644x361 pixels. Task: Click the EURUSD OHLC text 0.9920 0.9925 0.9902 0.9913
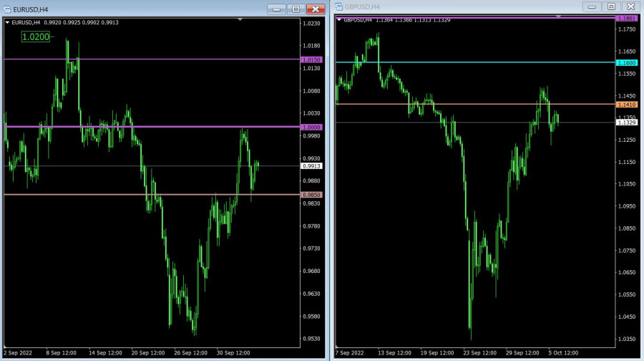(82, 23)
